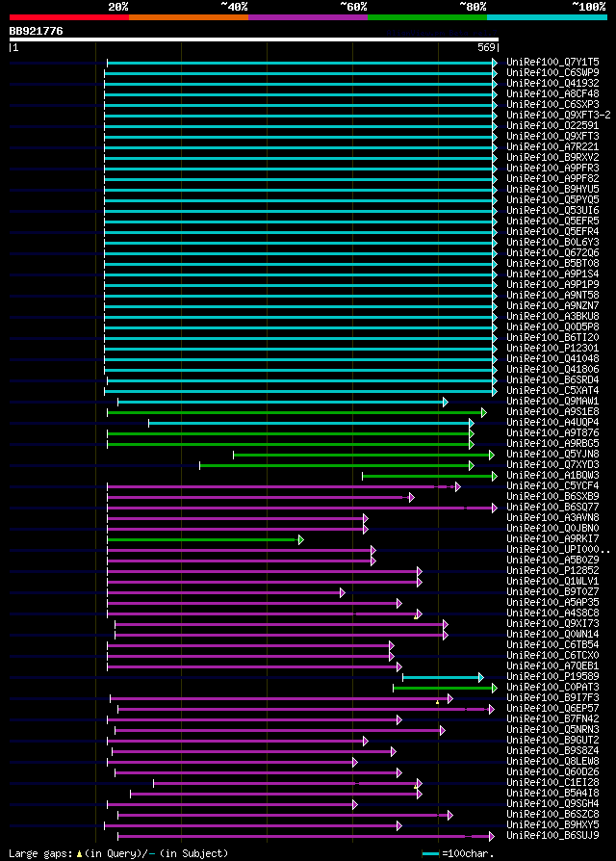The width and height of the screenshot is (616, 861).
Task: Click the cyan ~100% identity legend segment
Action: (547, 17)
